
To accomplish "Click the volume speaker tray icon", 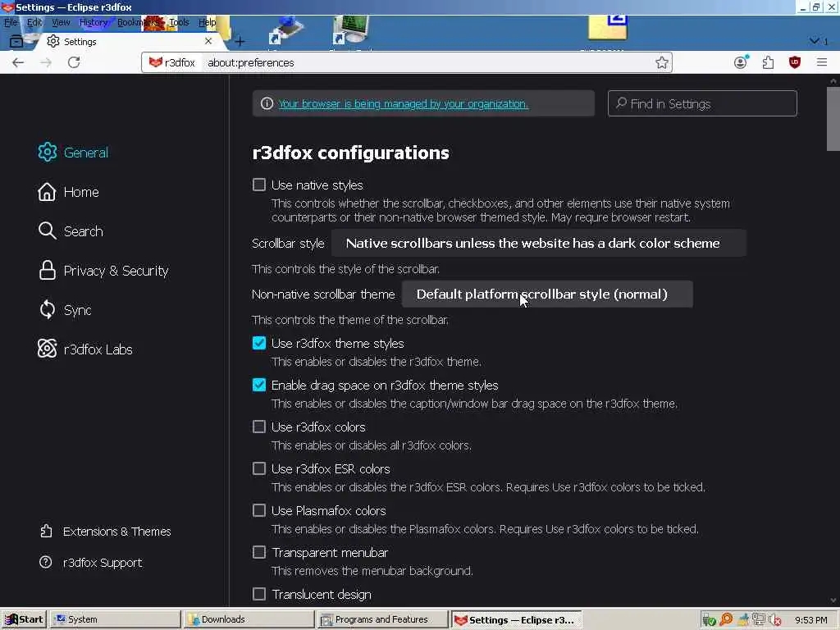I will point(774,620).
